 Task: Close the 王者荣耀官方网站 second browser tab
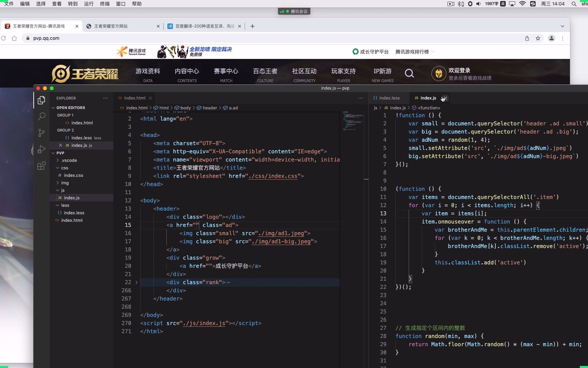[158, 26]
